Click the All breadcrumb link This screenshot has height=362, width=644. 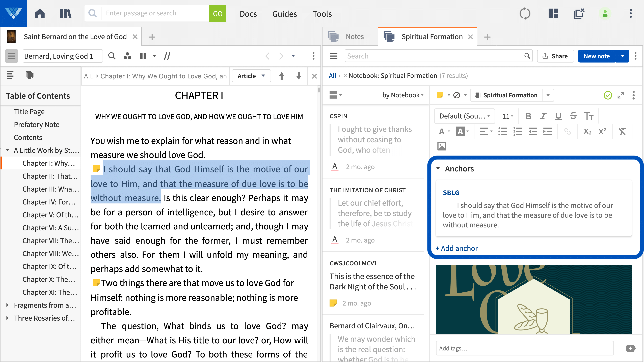click(332, 76)
